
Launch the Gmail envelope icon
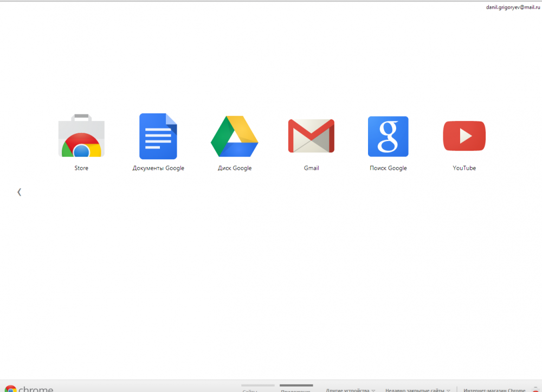point(311,136)
